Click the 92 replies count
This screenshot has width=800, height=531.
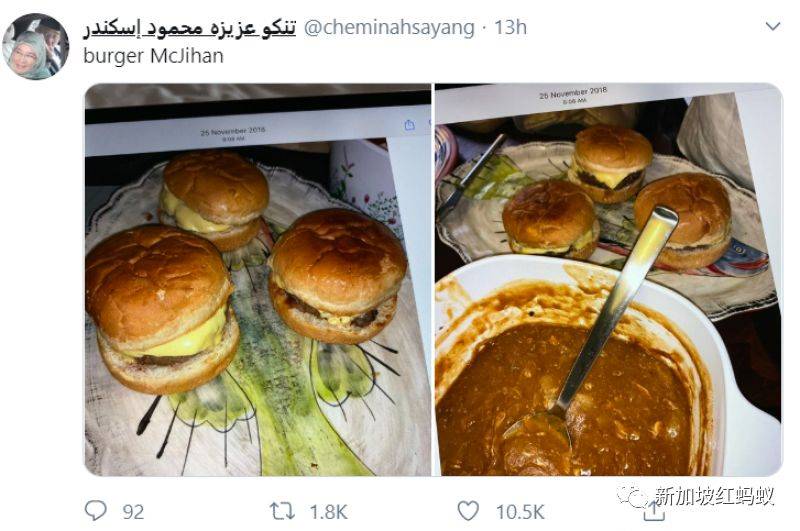[133, 512]
